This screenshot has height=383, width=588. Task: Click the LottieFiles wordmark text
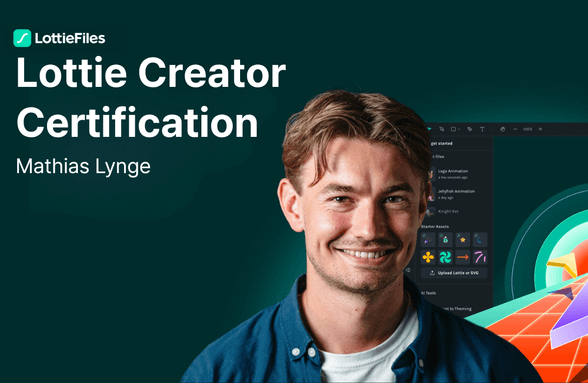70,38
